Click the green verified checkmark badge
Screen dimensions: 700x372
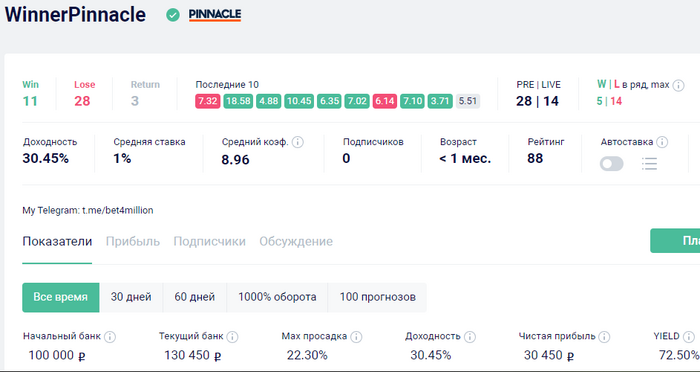(173, 15)
